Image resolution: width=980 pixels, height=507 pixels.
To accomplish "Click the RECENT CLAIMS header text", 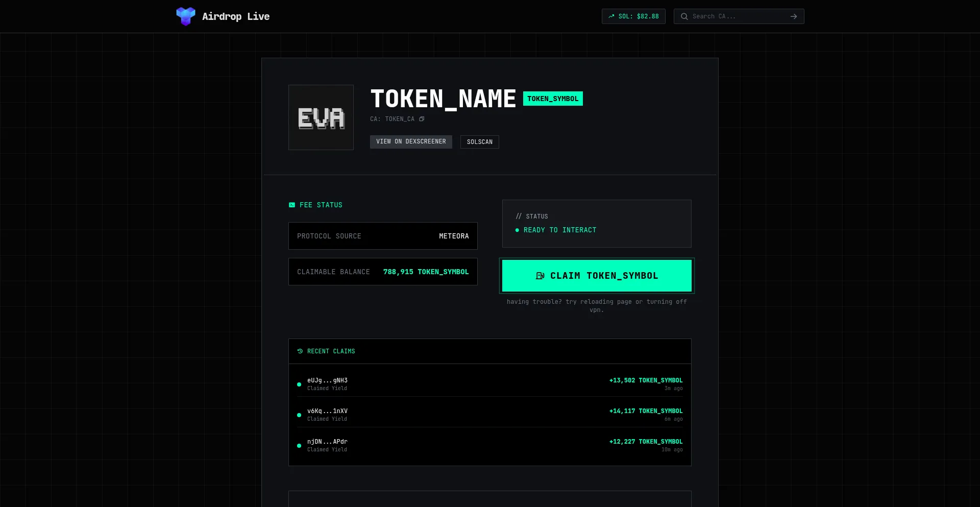I will pos(331,351).
